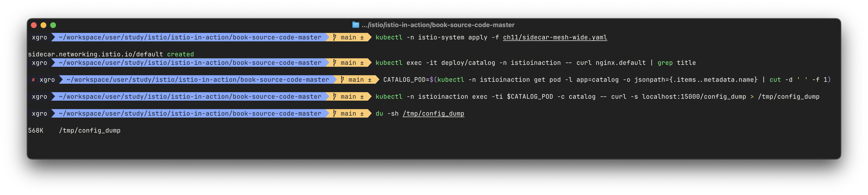Click 'CATALOG_POD=' variable assignment
868x195 pixels.
406,80
